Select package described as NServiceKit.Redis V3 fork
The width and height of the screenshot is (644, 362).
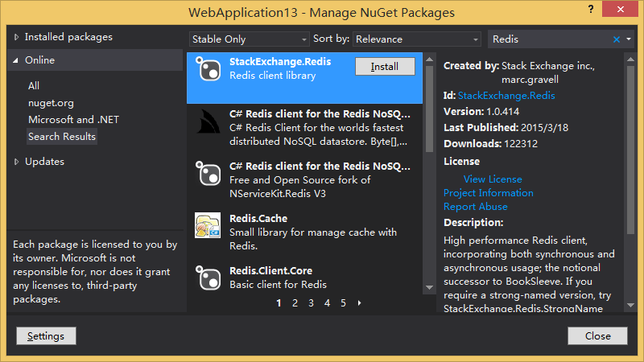tap(304, 179)
